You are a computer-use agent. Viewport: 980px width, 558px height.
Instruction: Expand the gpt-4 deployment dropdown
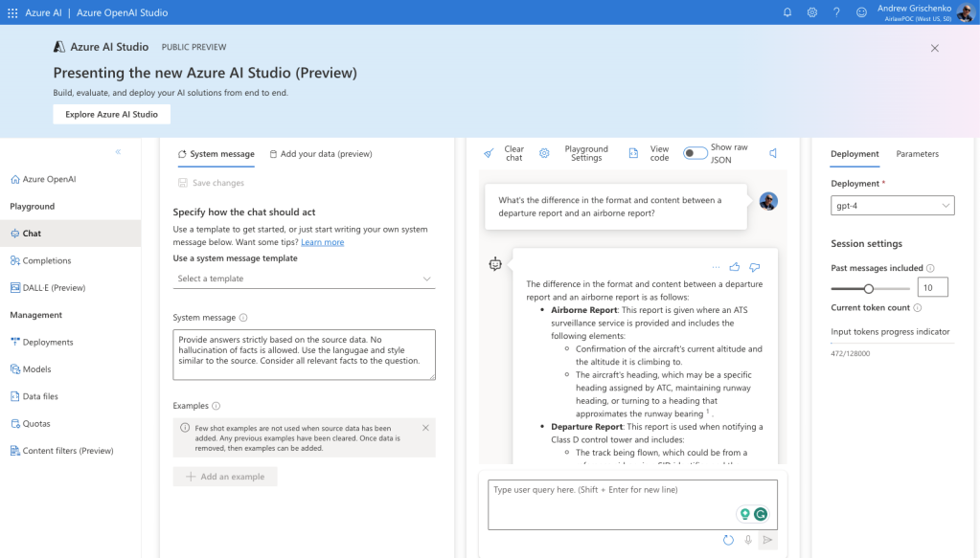(893, 206)
